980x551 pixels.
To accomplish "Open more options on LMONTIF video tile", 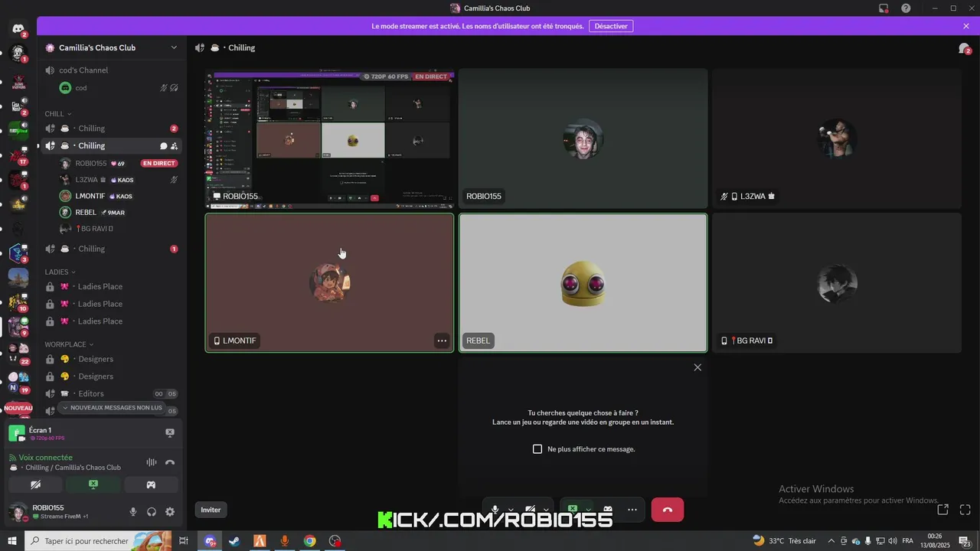I will coord(442,341).
